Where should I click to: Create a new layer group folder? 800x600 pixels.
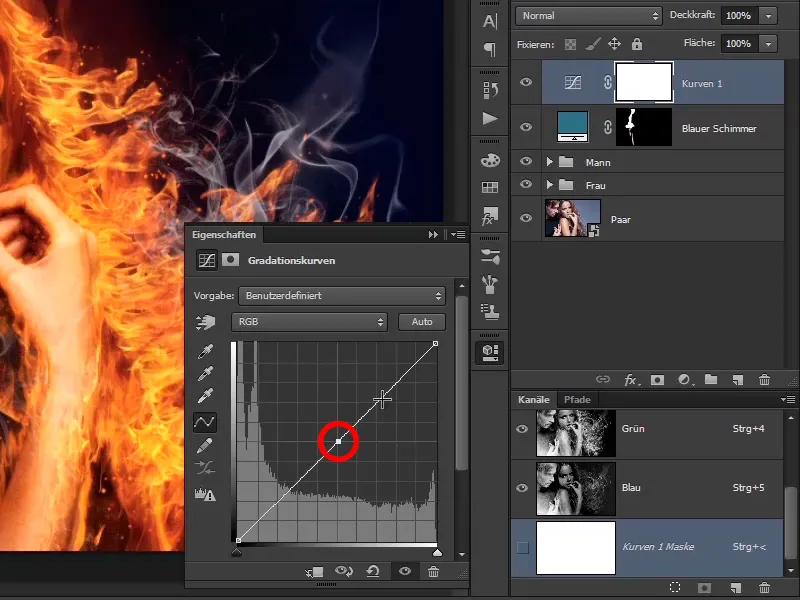(711, 379)
